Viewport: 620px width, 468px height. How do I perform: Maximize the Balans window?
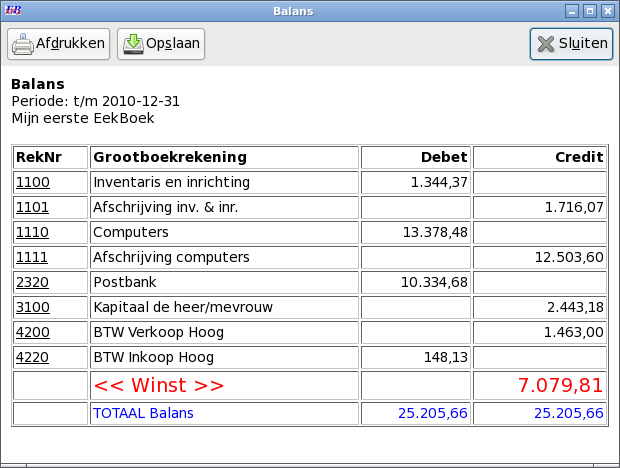(590, 11)
